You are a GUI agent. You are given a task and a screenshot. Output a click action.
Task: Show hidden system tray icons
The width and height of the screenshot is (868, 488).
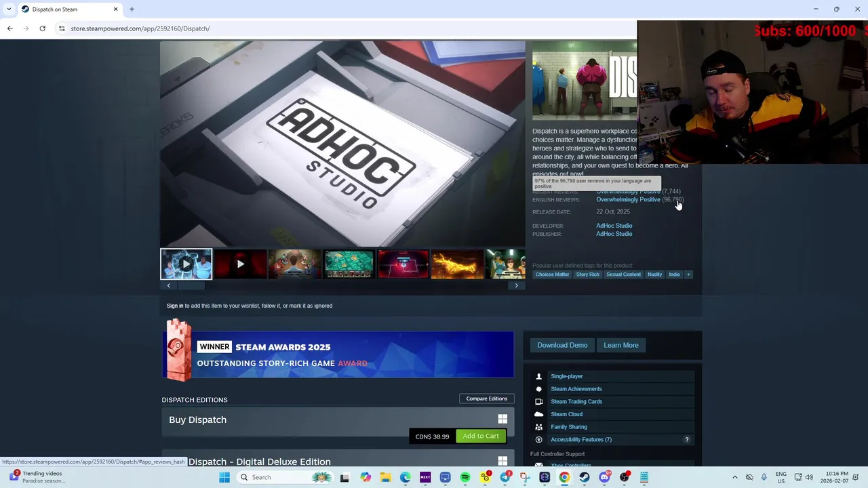(x=735, y=477)
